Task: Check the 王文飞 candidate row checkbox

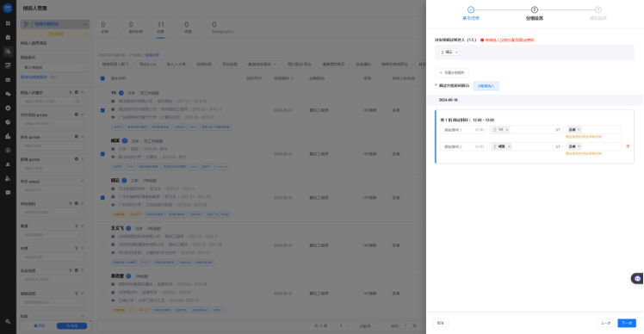Action: pos(102,245)
